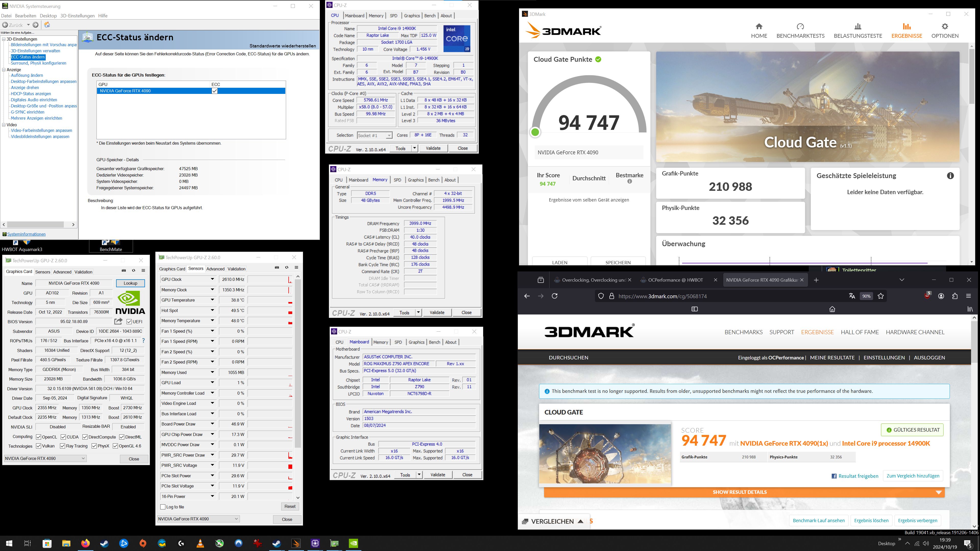Open GPU selector dropdown in GPU-Z Graphics Card window
The image size is (980, 551).
[x=45, y=458]
